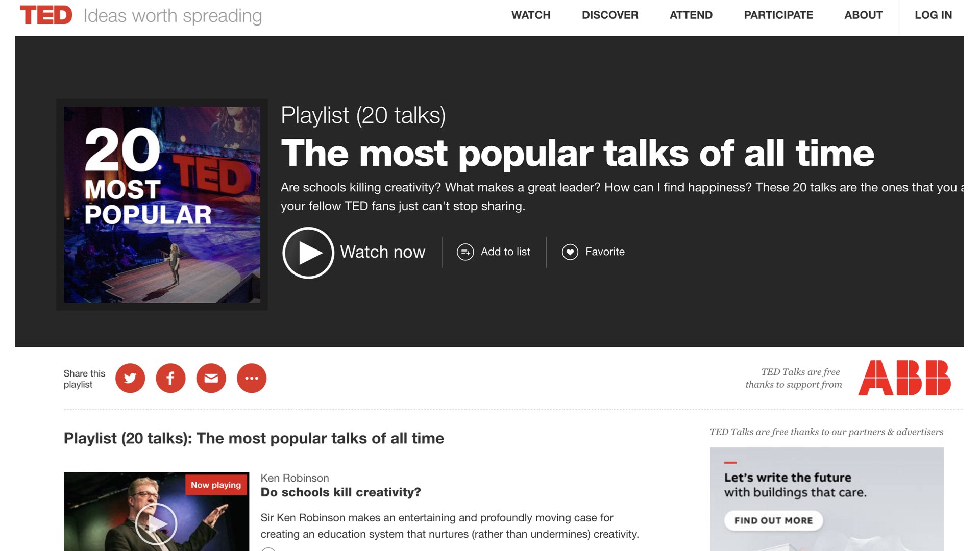Open more sharing options ellipsis
The width and height of the screenshot is (980, 551).
[x=252, y=378]
